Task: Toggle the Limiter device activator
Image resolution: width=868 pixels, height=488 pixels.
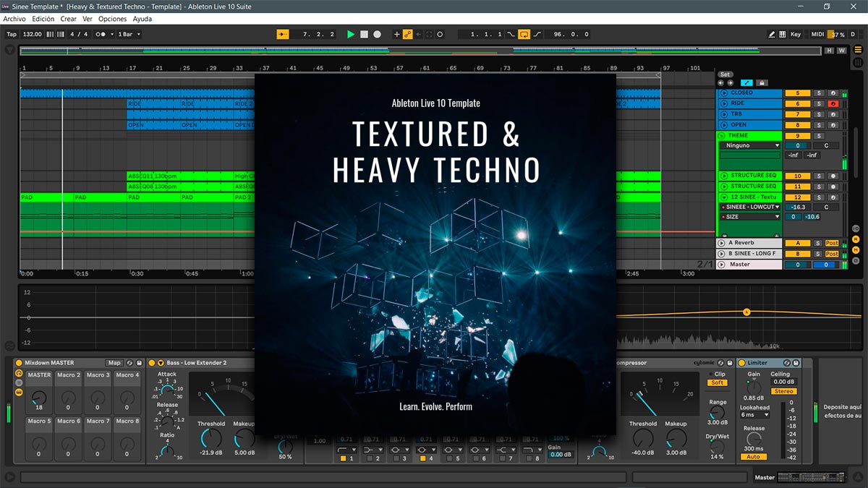Action: click(x=742, y=363)
